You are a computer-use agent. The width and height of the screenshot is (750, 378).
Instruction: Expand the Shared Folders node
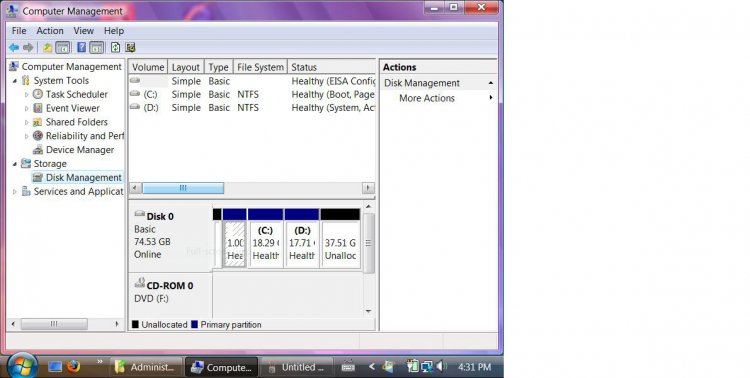pos(27,122)
